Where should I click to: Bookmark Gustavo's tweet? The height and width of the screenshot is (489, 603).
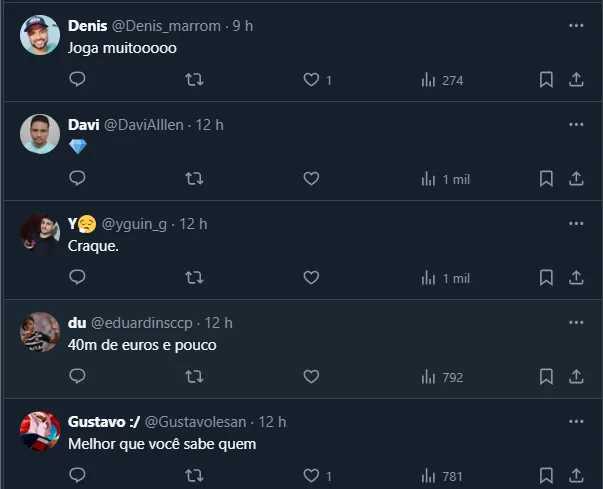[x=546, y=475]
